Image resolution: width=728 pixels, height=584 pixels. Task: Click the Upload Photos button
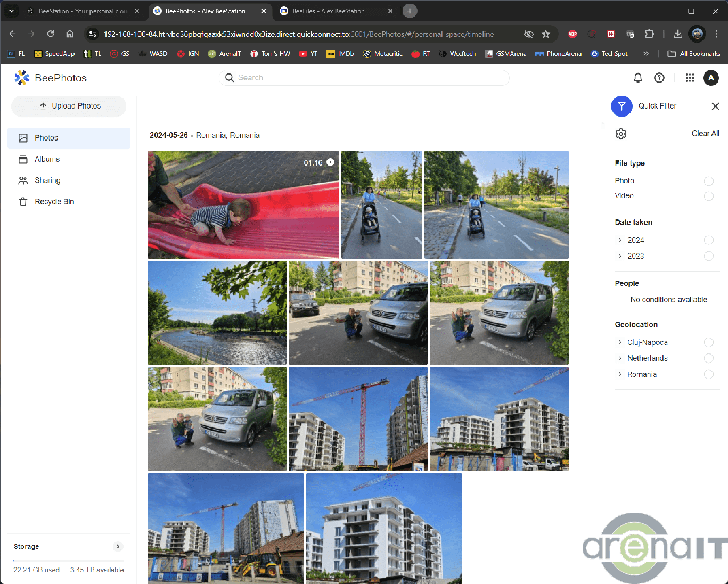click(x=69, y=106)
